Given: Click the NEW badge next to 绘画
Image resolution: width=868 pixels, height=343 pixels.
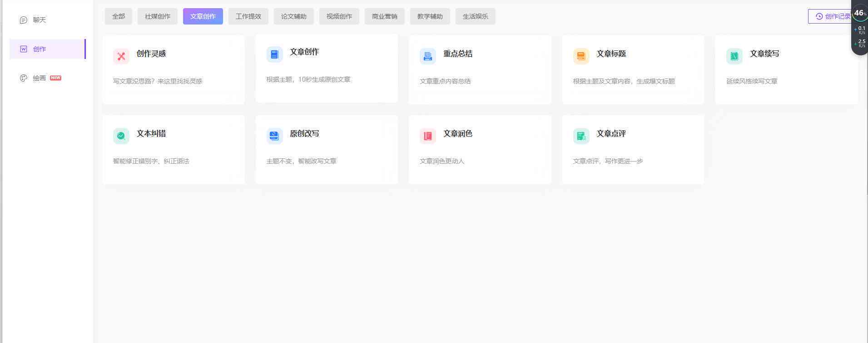Looking at the screenshot, I should (55, 78).
